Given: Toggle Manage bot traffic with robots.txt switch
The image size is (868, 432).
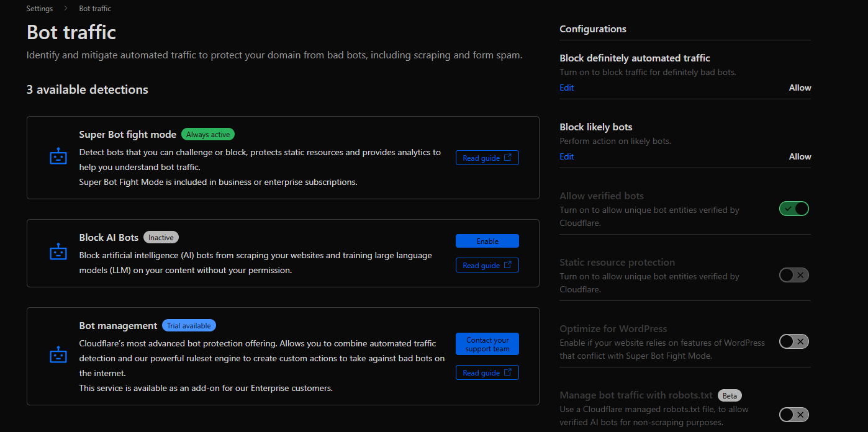Looking at the screenshot, I should (x=793, y=414).
